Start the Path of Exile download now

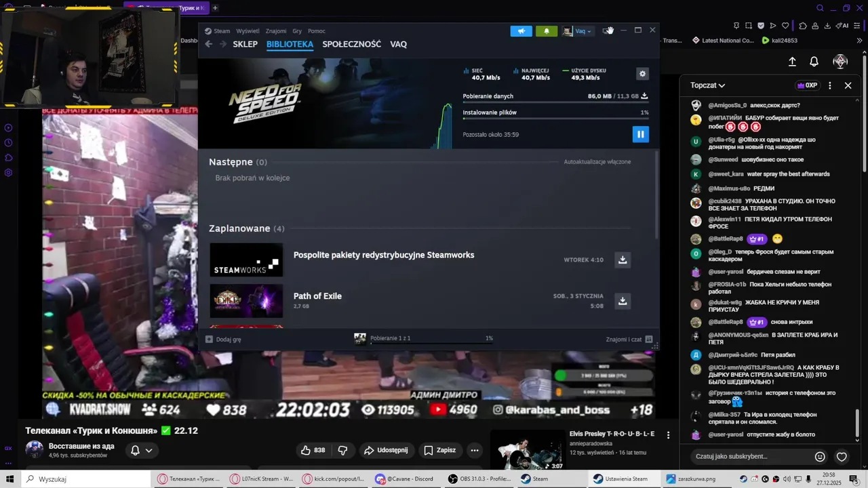coord(623,300)
